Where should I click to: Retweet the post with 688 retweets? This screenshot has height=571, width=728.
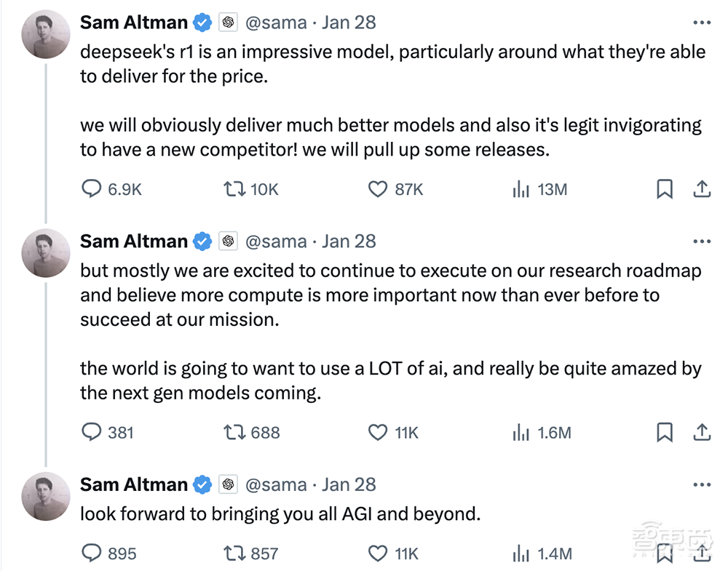point(234,432)
